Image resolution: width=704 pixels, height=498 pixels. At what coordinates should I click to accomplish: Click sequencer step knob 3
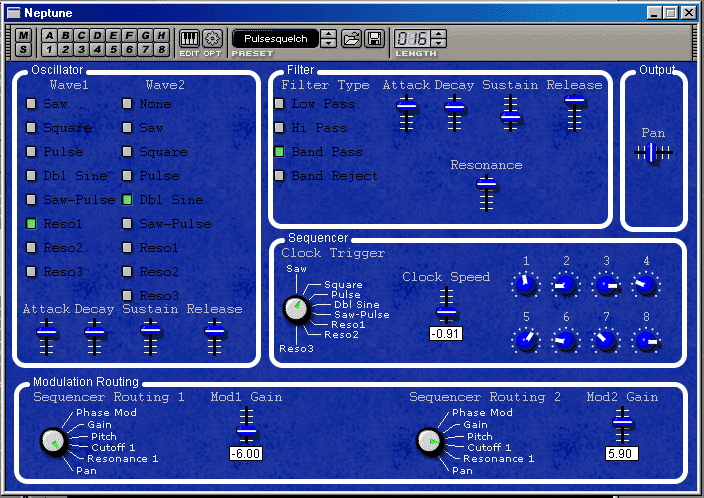[606, 284]
